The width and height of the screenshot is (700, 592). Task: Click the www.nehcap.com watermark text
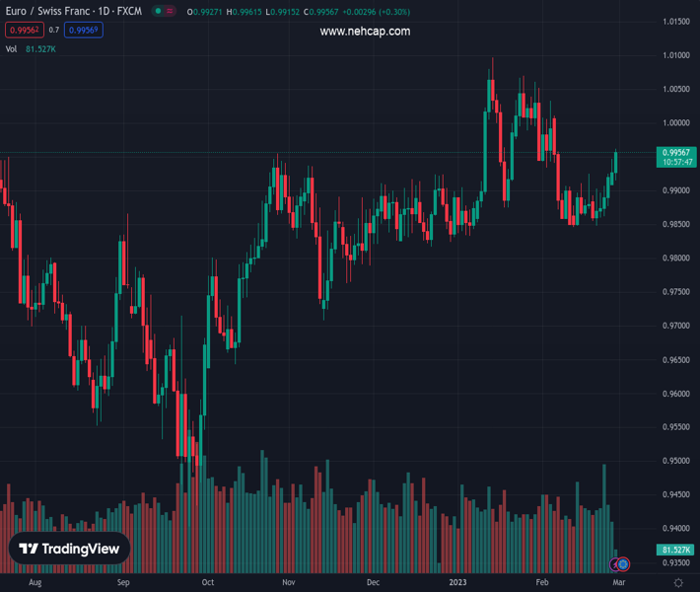pos(365,32)
